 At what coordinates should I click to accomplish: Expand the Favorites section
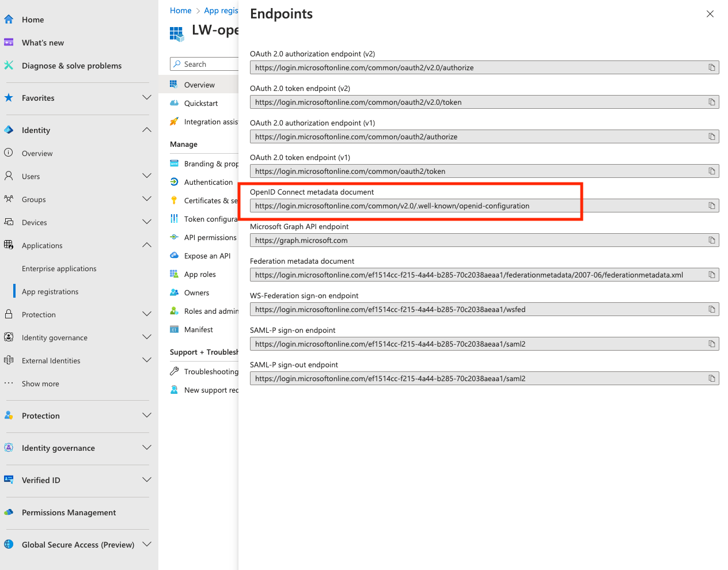pyautogui.click(x=147, y=98)
